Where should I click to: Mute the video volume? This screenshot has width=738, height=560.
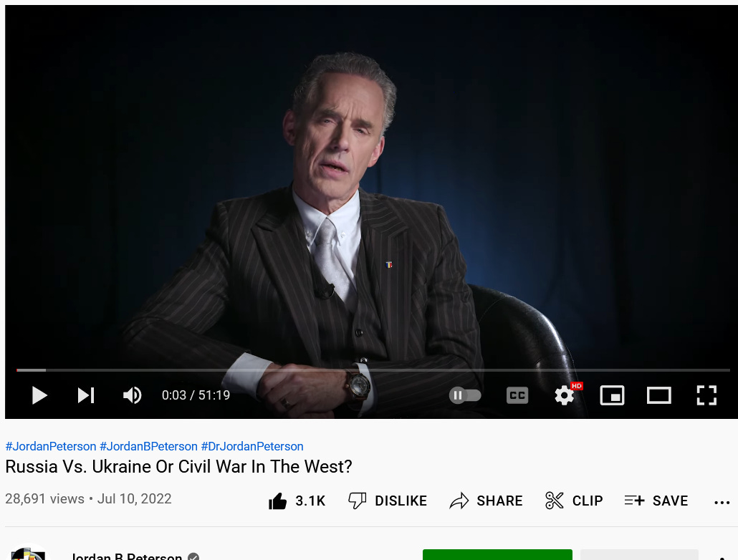pyautogui.click(x=133, y=395)
